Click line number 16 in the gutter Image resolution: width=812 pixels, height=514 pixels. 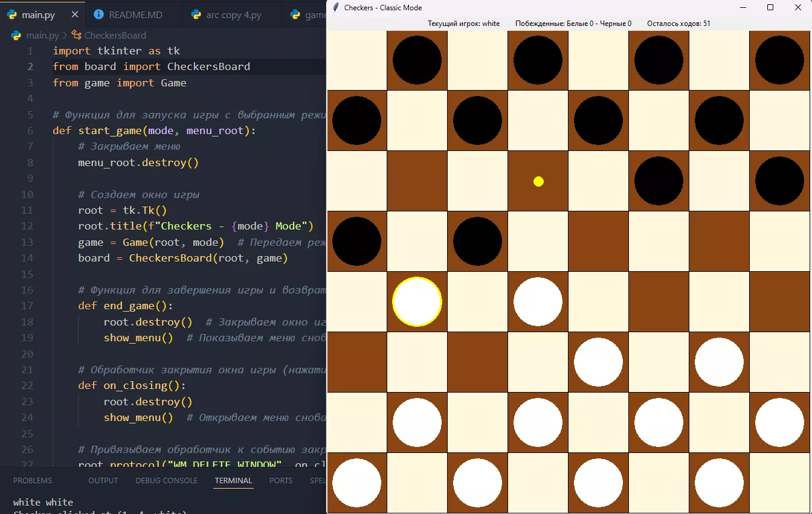(28, 290)
